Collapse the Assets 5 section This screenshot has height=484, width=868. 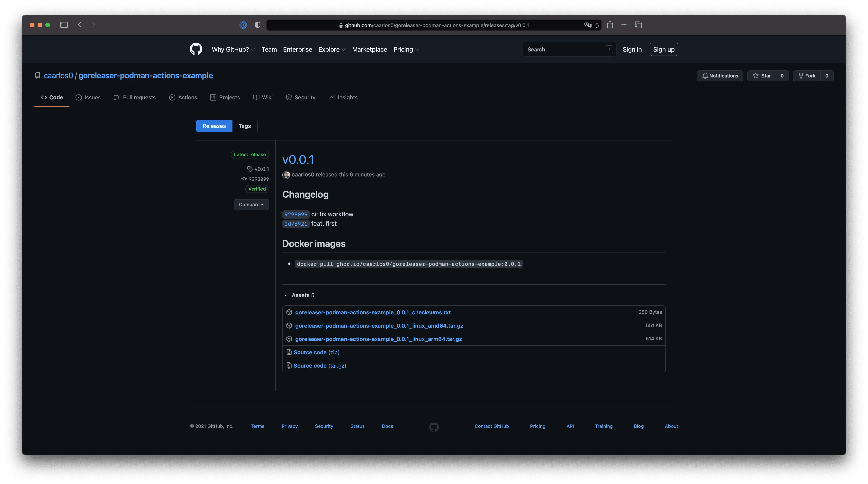(299, 295)
